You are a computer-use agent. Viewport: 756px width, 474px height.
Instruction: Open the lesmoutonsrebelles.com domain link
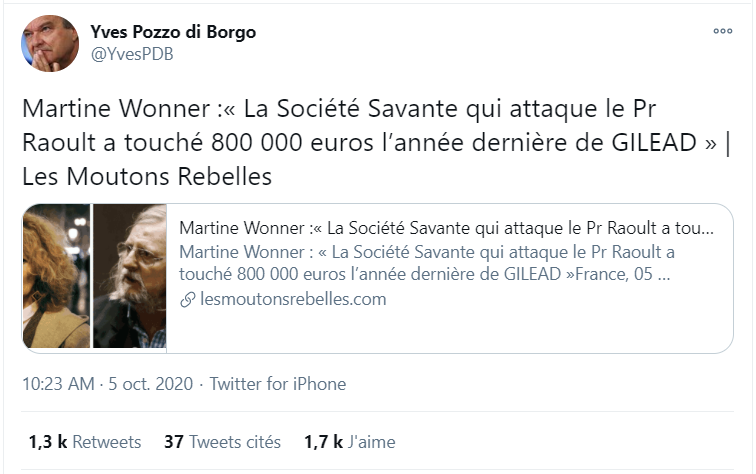293,299
